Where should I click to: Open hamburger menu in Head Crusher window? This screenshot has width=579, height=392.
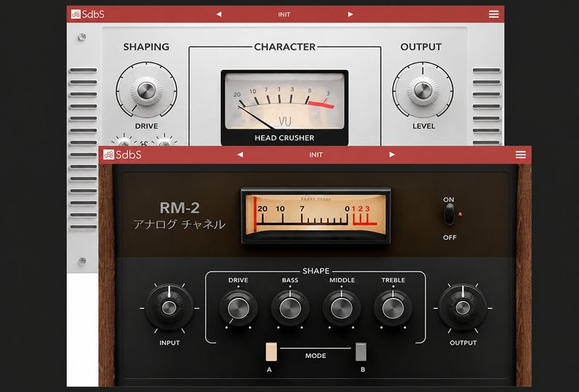coord(494,14)
